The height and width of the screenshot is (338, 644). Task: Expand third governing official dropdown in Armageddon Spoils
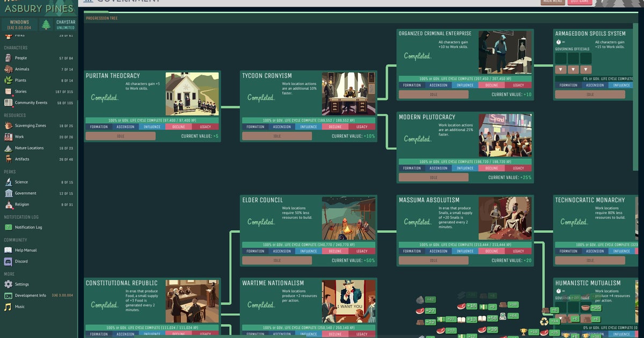[x=586, y=70]
